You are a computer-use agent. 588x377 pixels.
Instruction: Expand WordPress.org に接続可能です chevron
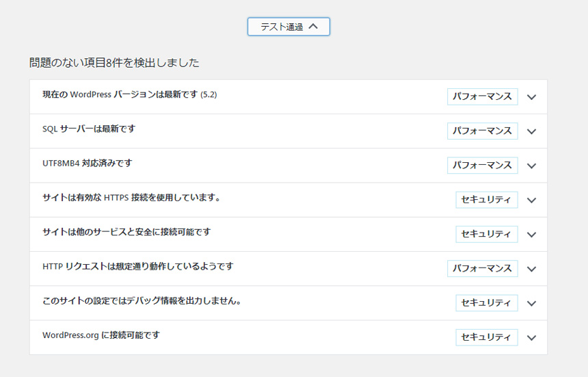click(x=531, y=338)
